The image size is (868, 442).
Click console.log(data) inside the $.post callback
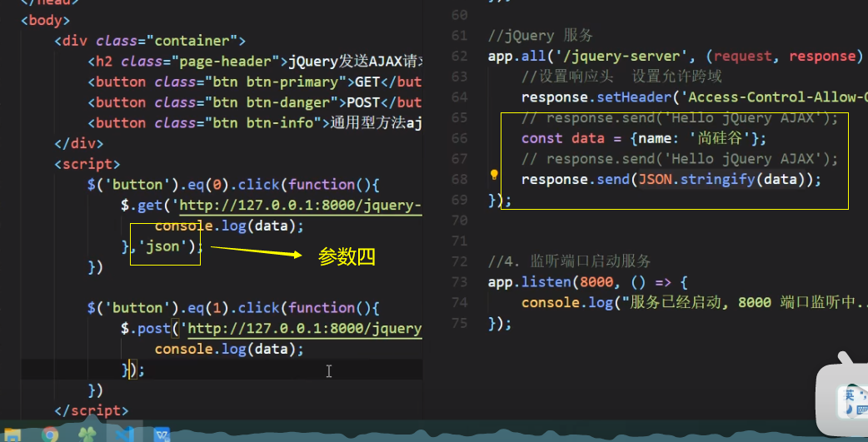229,349
